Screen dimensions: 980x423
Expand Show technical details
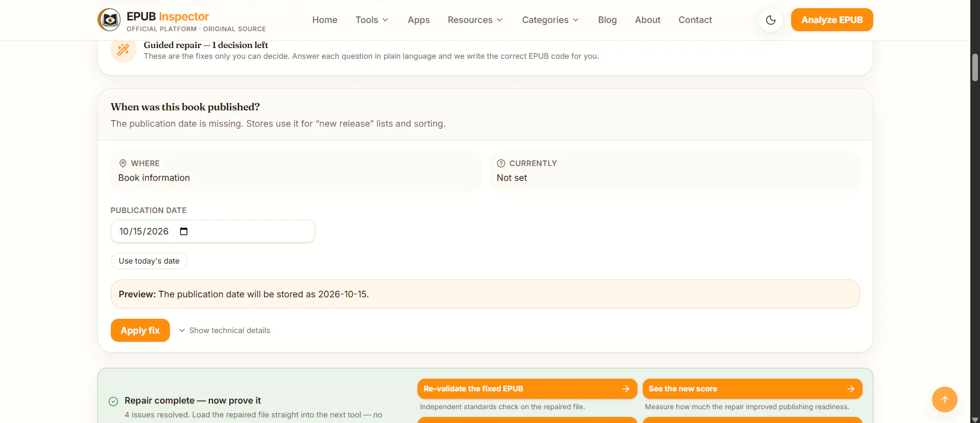pos(225,331)
